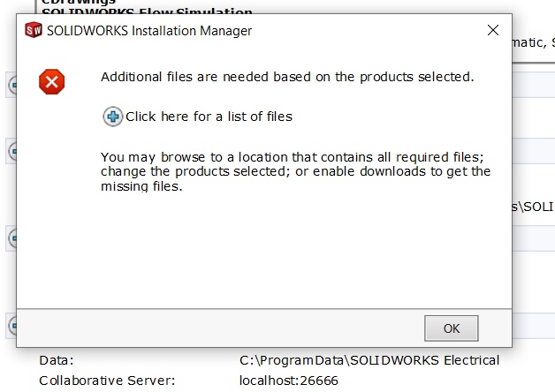Click the localhost:26666 server value

pos(288,381)
